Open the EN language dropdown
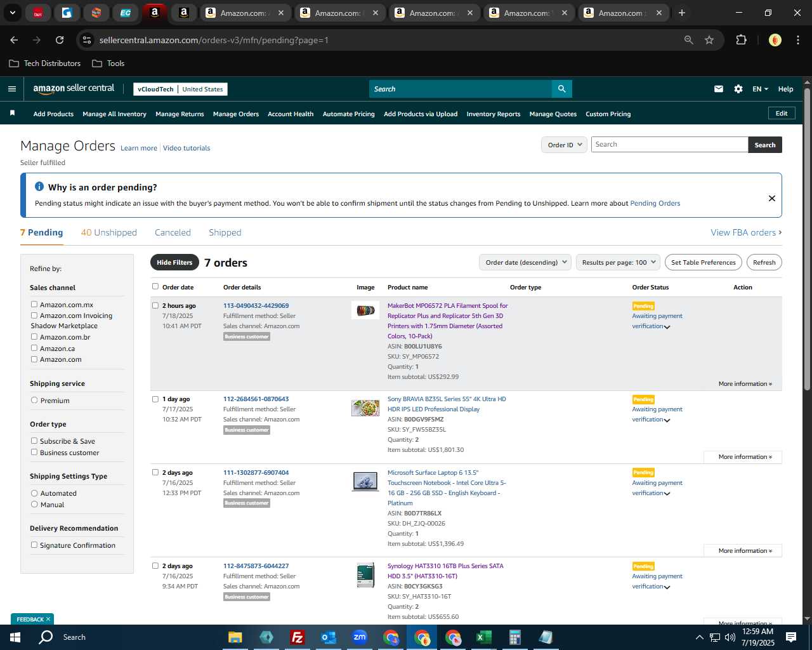812x650 pixels. pos(760,89)
